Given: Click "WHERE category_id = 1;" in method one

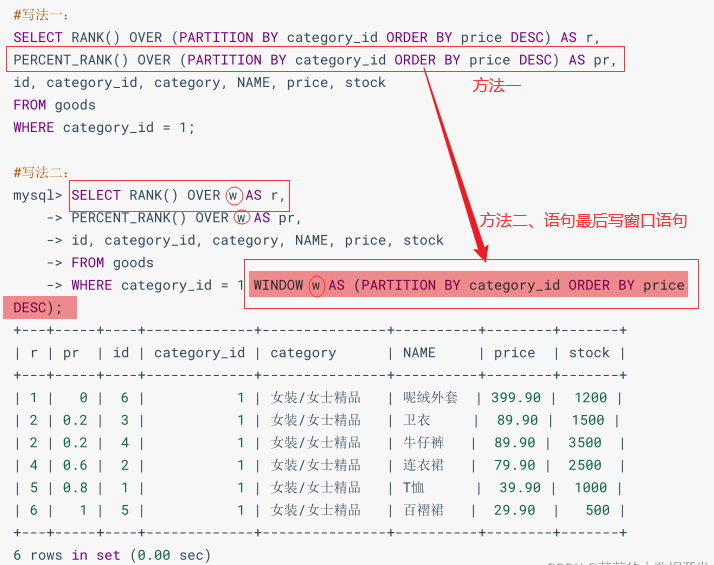Looking at the screenshot, I should point(104,127).
